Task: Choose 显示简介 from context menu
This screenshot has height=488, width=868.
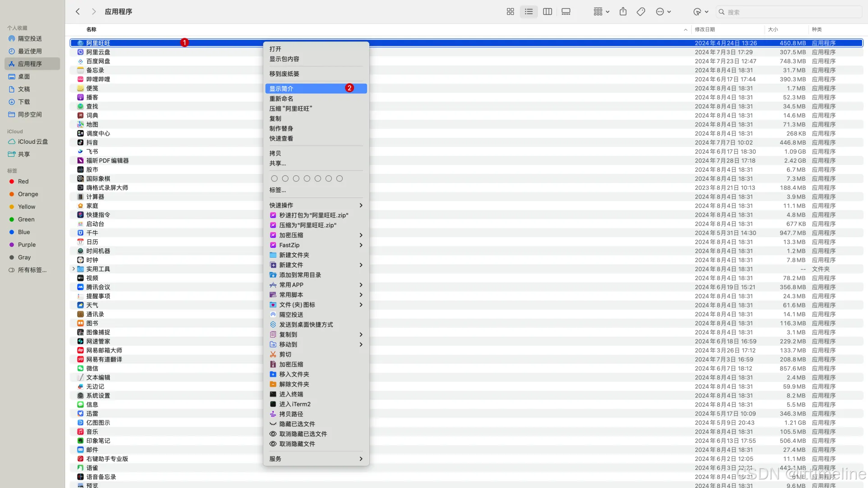Action: (x=281, y=89)
